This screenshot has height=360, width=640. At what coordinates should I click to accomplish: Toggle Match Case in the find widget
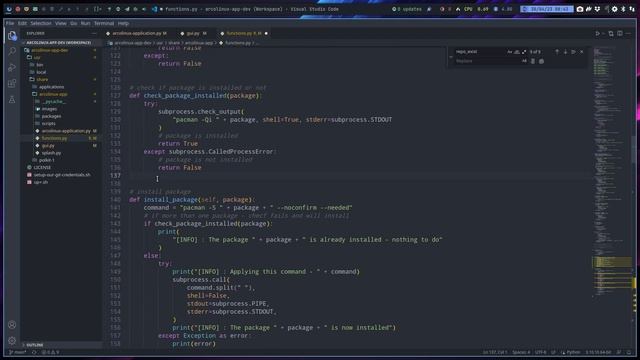510,52
